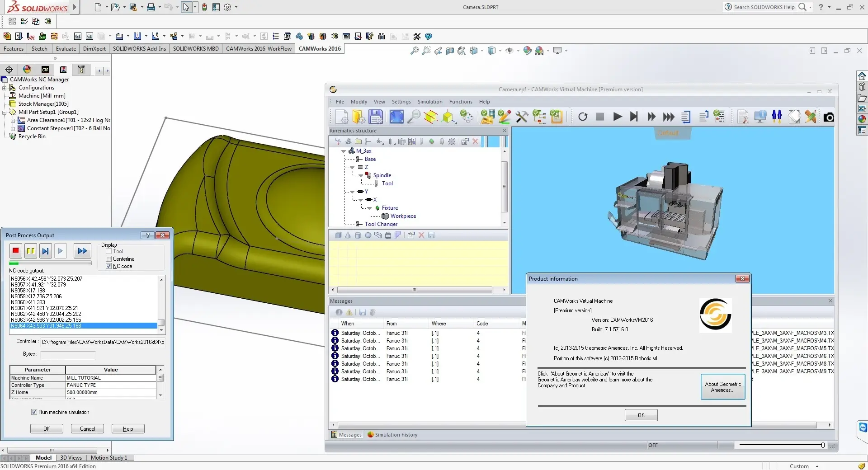Click the Controller path field
Screen dimensions: 868x470
point(103,342)
